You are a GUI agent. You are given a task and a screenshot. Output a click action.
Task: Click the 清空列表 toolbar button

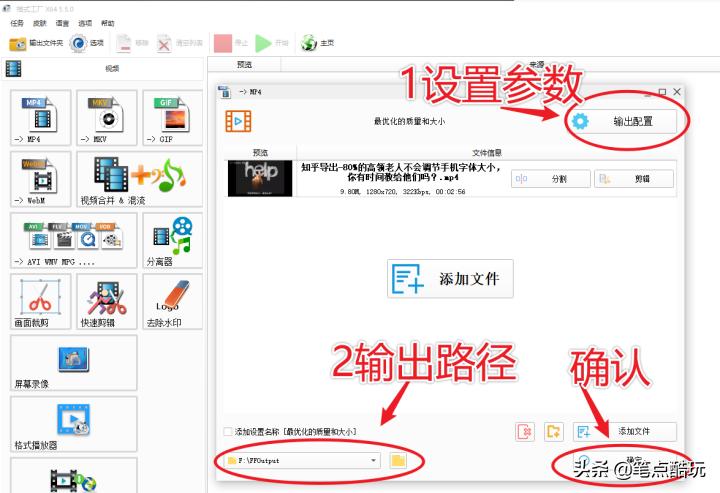pyautogui.click(x=180, y=43)
